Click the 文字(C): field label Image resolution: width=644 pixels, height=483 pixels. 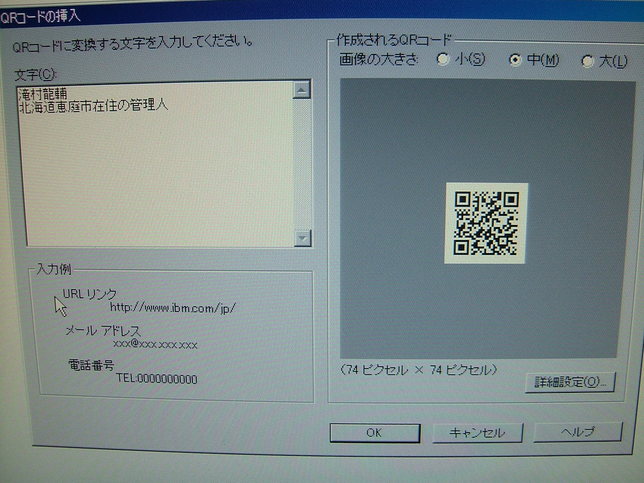36,75
